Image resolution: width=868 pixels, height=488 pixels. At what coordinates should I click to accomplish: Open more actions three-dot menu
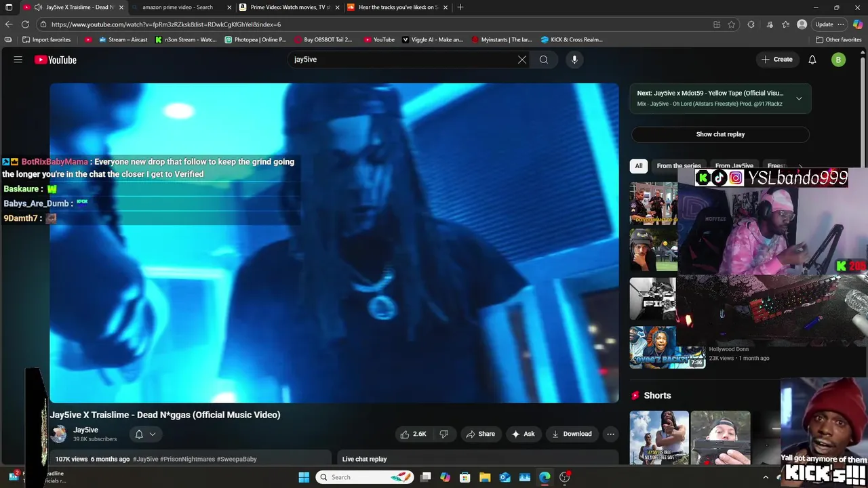click(x=610, y=434)
